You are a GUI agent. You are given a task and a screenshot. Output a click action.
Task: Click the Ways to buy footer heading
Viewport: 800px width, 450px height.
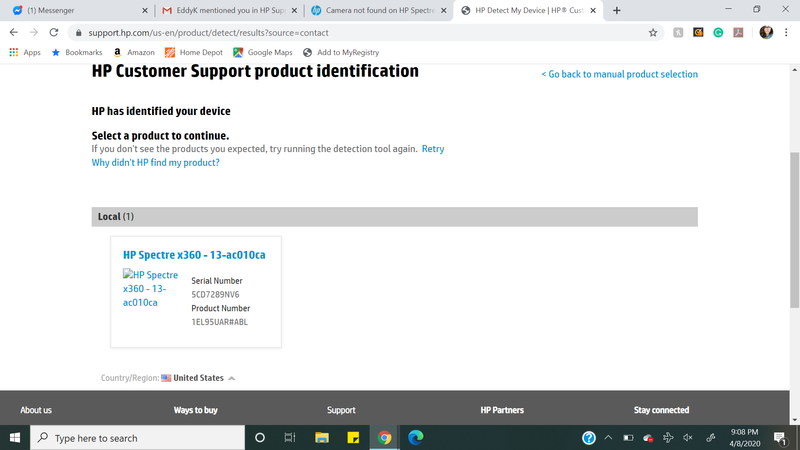tap(195, 410)
